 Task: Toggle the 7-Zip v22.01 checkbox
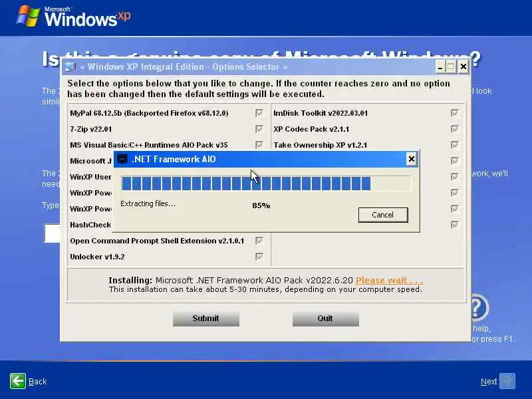click(x=259, y=129)
